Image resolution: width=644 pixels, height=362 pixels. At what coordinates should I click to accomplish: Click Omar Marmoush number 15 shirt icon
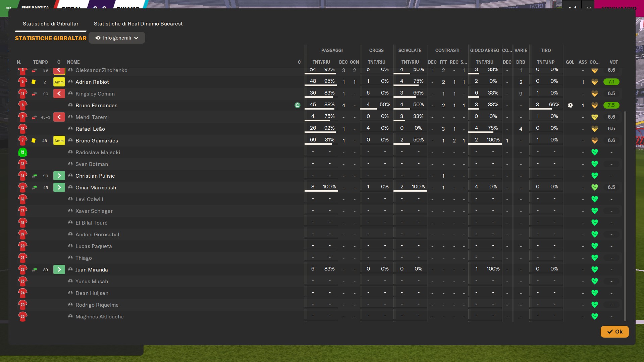click(x=22, y=187)
